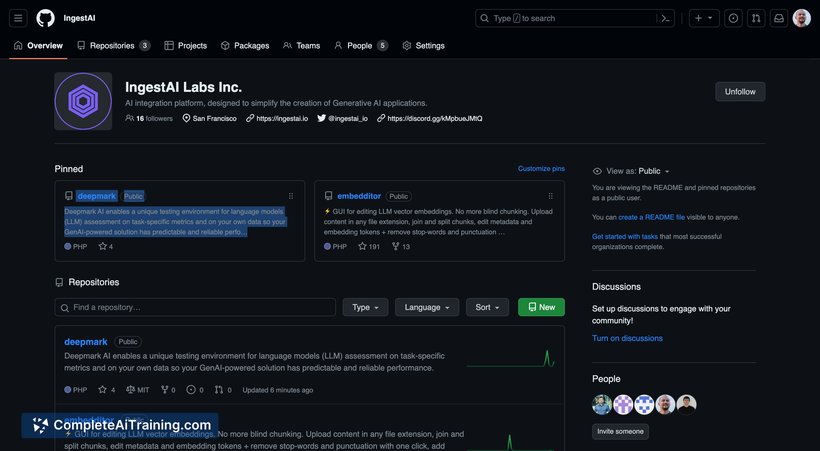Click create a README file link
The image size is (820, 451).
[x=652, y=217]
